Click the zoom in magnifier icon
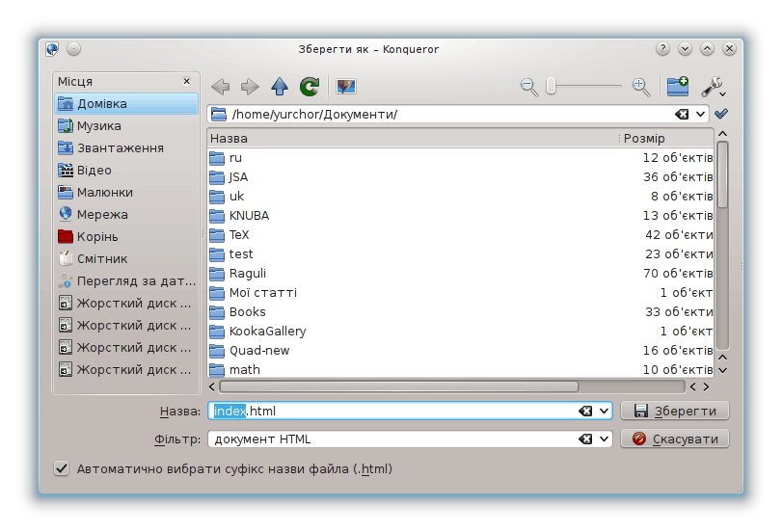 (x=640, y=87)
